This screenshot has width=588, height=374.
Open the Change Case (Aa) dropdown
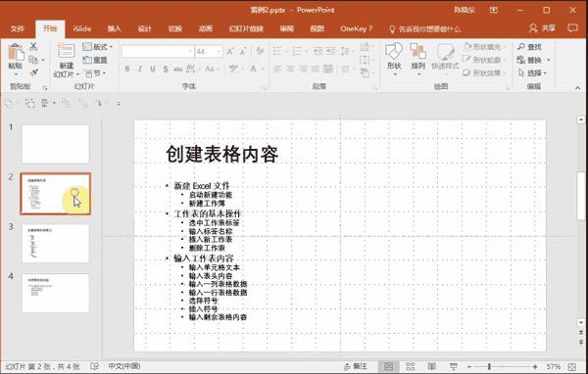click(212, 69)
